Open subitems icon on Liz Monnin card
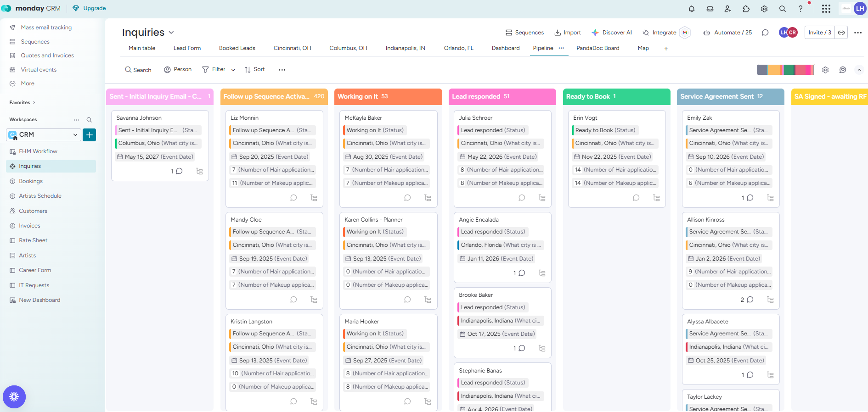 (314, 198)
